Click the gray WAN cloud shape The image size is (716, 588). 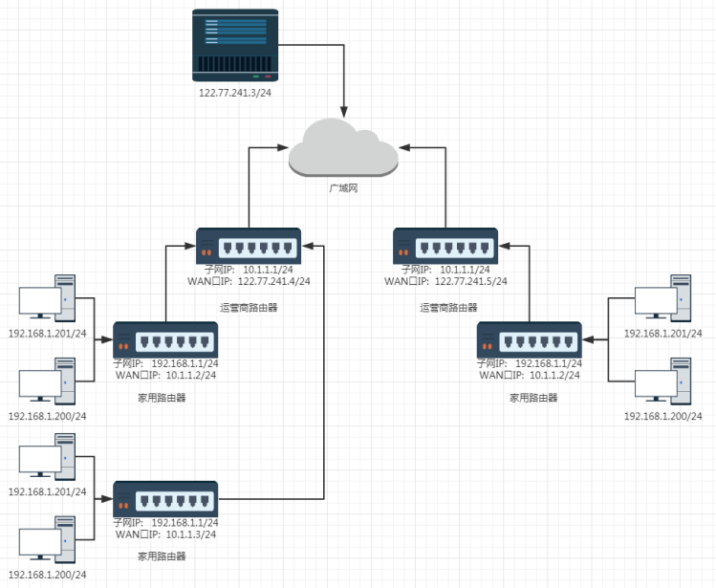tap(343, 147)
